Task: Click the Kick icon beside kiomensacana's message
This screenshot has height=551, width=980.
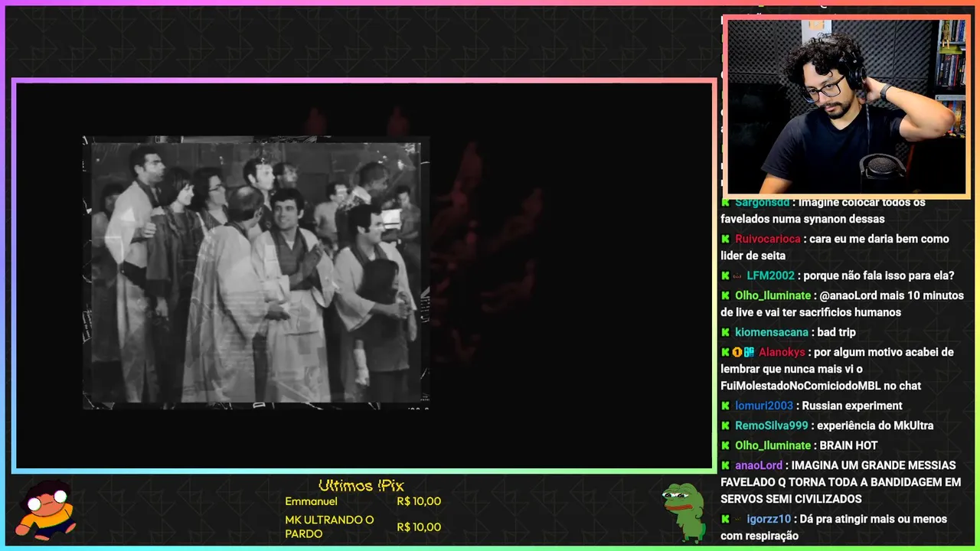Action: click(725, 332)
